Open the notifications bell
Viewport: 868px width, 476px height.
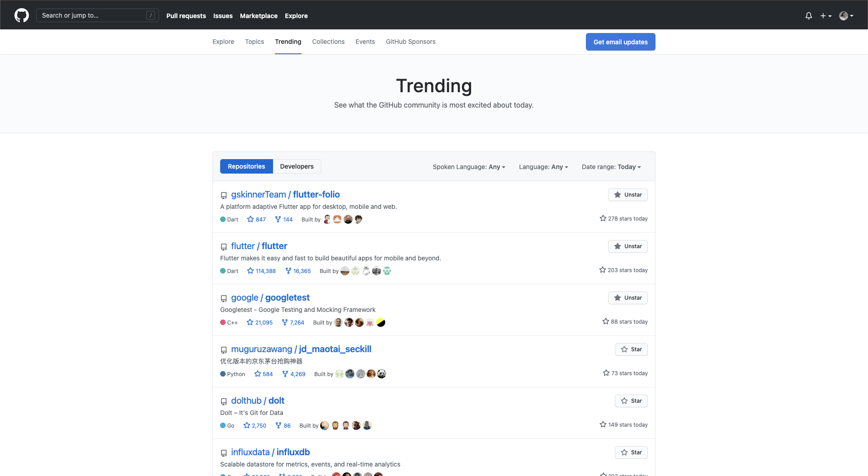(809, 16)
